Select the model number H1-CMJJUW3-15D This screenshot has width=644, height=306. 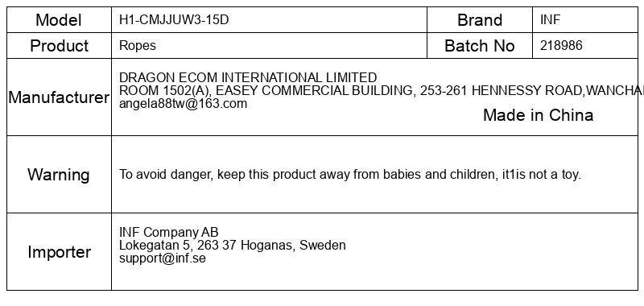click(x=174, y=19)
